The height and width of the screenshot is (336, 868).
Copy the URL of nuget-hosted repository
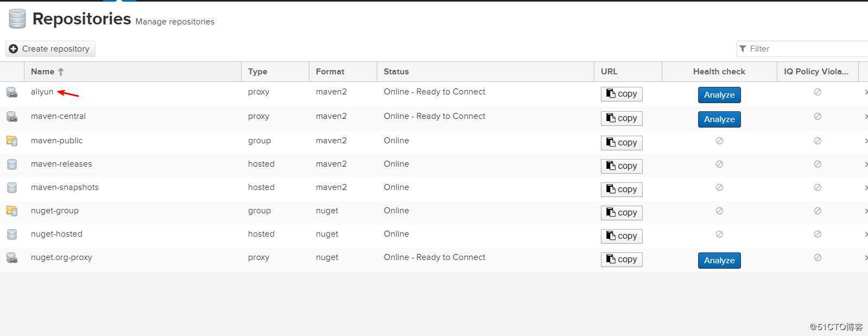coord(622,236)
